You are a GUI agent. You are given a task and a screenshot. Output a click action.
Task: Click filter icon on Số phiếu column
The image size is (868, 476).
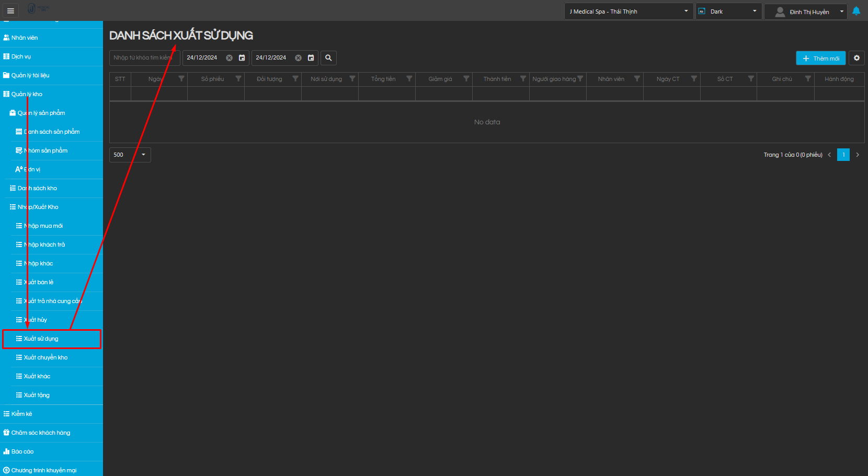pos(238,79)
